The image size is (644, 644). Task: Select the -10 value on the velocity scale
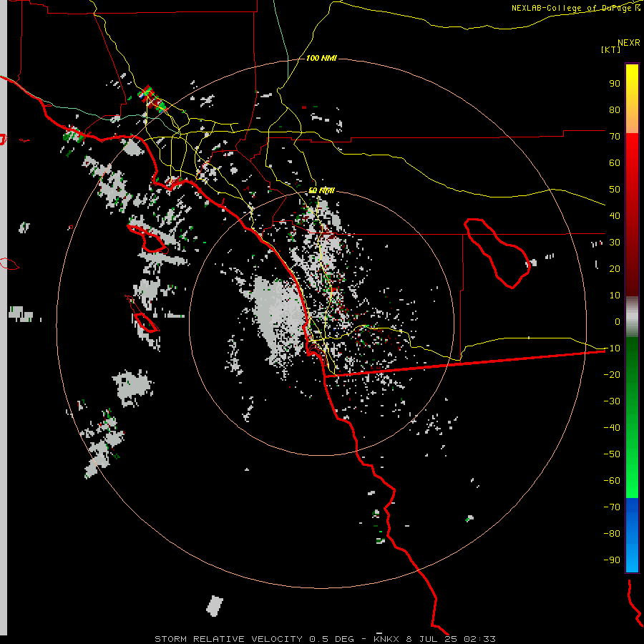click(612, 348)
